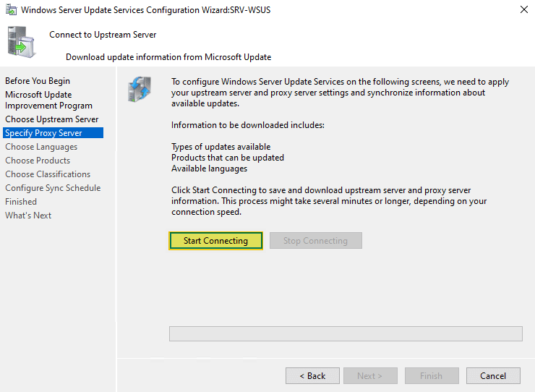This screenshot has height=392, width=535.
Task: Open the Choose Upstream Server step
Action: (x=52, y=119)
